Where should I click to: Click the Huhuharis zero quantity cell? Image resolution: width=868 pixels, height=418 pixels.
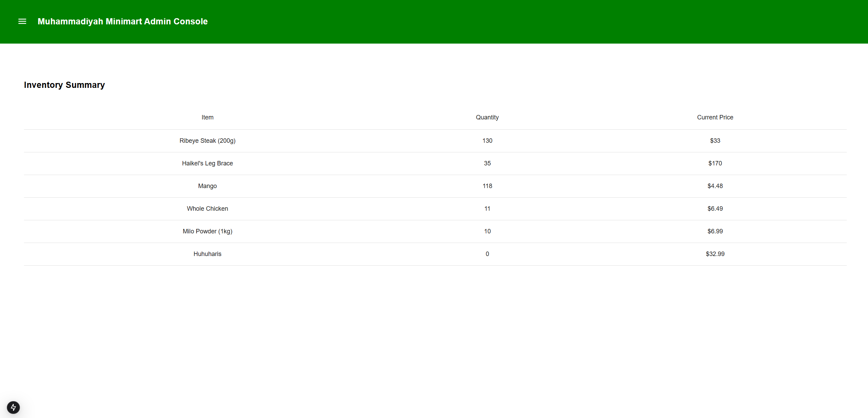point(487,254)
